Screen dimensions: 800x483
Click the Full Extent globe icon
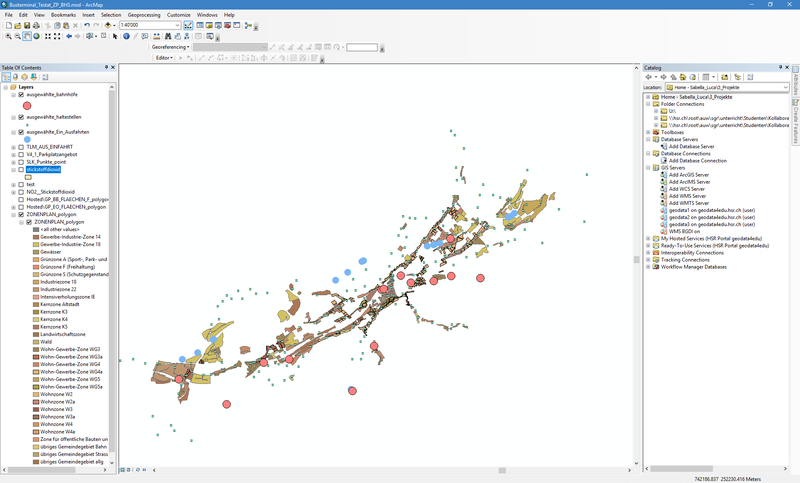click(37, 36)
